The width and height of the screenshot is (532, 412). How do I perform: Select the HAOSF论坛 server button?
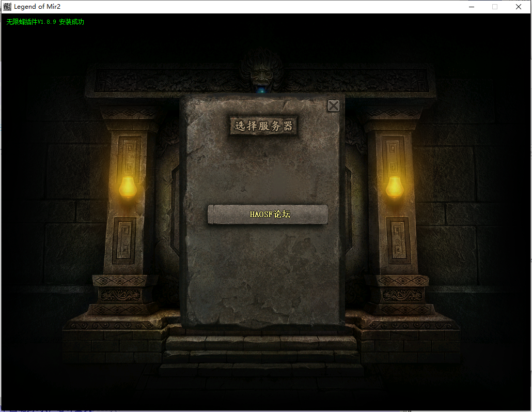click(268, 215)
